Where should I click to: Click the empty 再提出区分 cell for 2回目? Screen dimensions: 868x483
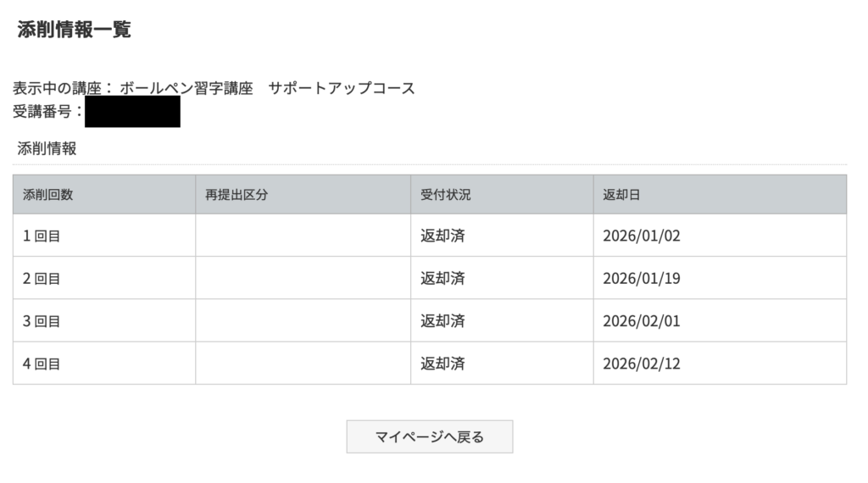tap(303, 279)
